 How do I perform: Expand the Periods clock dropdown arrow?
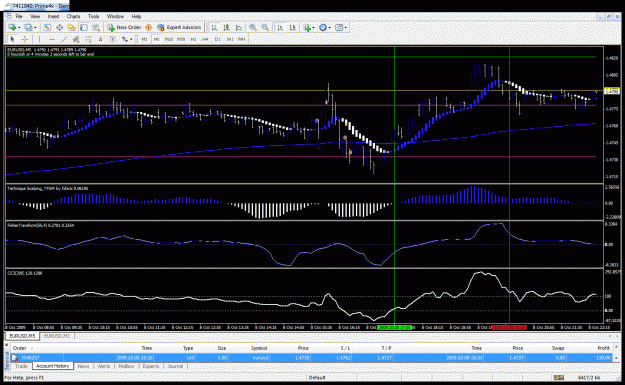330,28
